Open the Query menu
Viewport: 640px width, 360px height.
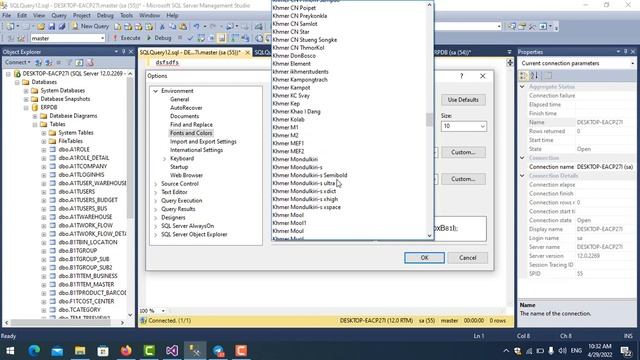59,15
